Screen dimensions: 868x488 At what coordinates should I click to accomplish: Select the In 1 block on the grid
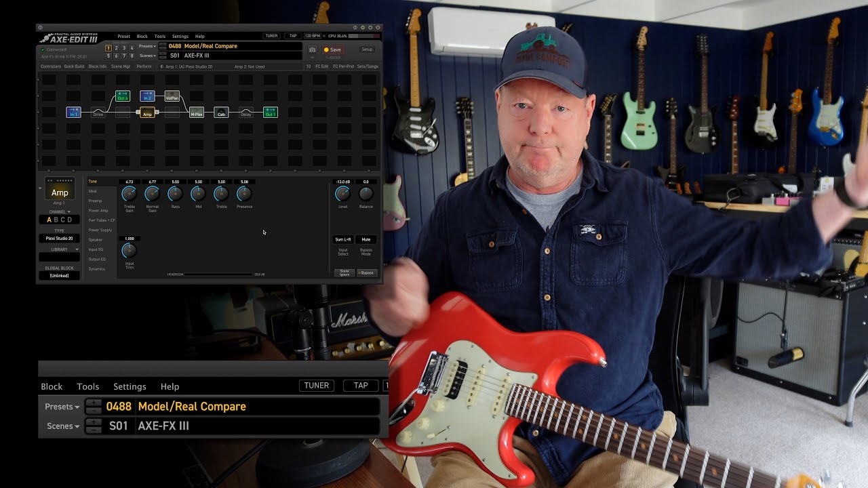coord(74,113)
